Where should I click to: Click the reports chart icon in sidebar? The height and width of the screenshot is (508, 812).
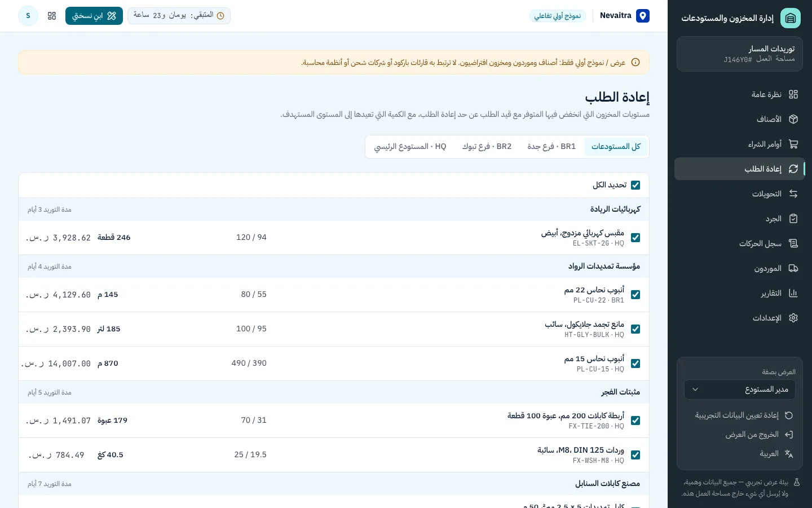point(793,293)
